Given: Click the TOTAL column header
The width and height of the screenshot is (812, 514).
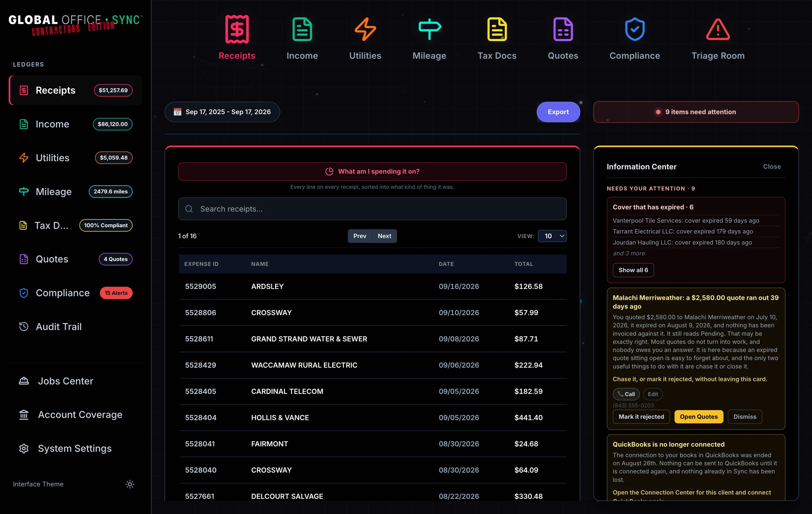Looking at the screenshot, I should pos(523,264).
